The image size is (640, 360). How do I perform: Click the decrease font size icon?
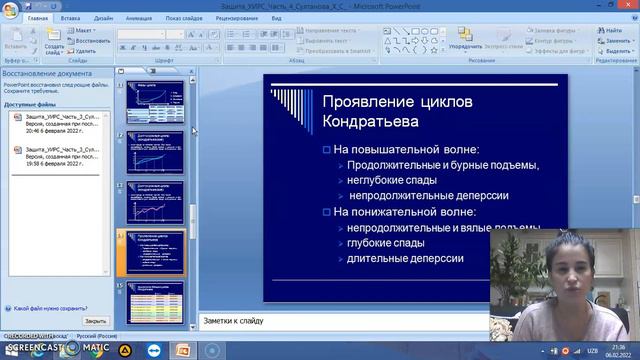(200, 35)
